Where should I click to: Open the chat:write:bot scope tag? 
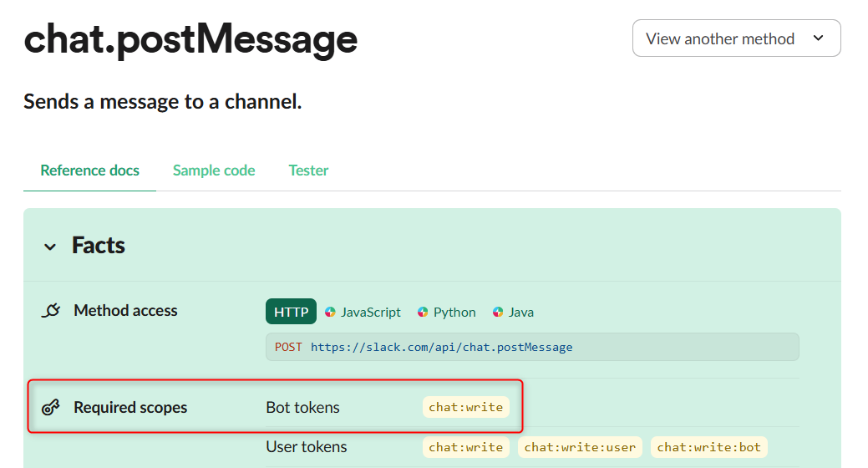pos(709,447)
